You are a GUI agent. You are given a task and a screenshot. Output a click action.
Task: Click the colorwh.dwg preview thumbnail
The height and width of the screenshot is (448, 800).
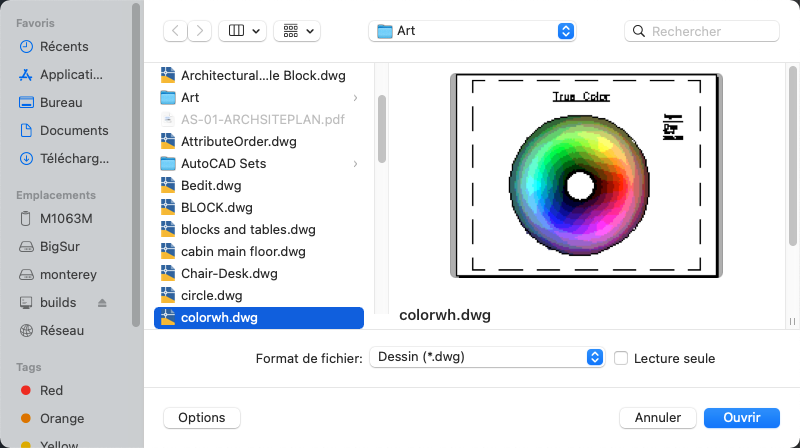point(587,176)
